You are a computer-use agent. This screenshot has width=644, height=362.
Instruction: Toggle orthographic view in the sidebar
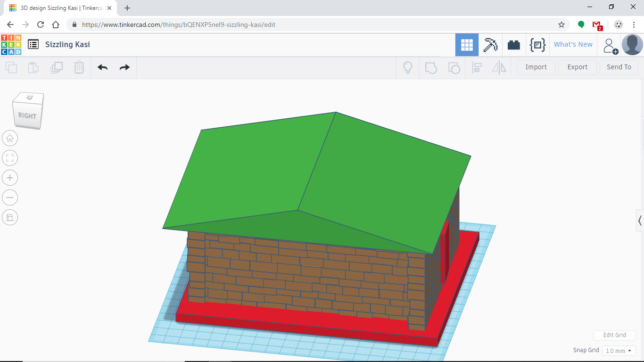(x=10, y=217)
